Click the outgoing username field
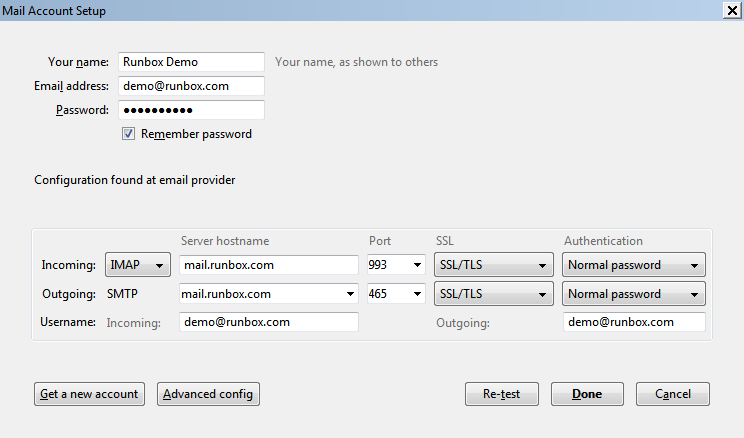Viewport: 744px width, 438px height. coord(634,322)
